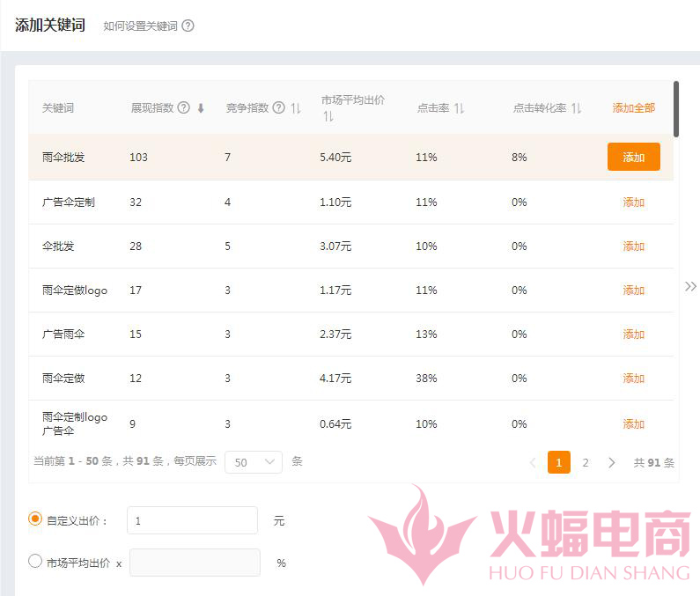This screenshot has width=700, height=596.
Task: Go to next page arrow
Action: pos(612,462)
